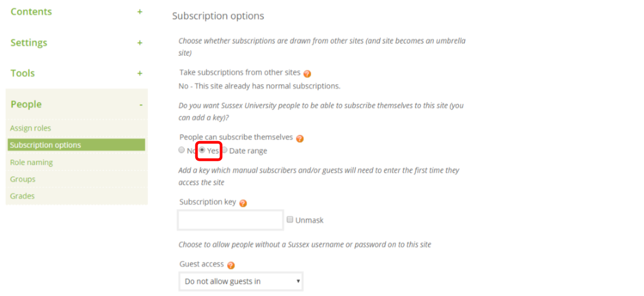Click the Subscription key help icon
Screen dimensions: 644x296
coord(243,203)
